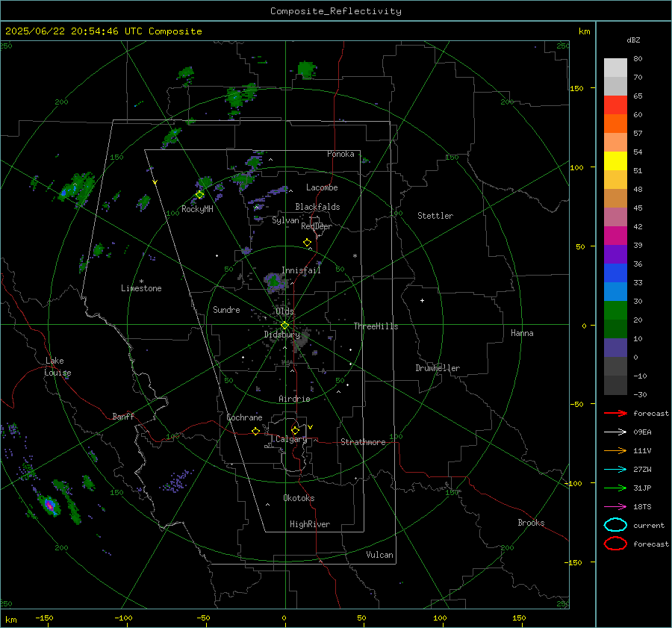This screenshot has height=628, width=672.
Task: Click the red forecast arrow legend icon
Action: point(615,413)
